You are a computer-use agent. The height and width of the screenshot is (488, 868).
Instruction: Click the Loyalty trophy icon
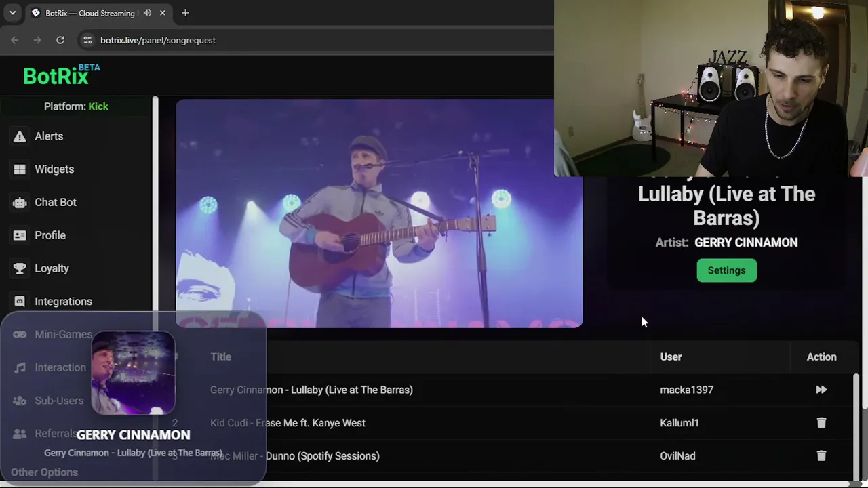click(x=20, y=268)
